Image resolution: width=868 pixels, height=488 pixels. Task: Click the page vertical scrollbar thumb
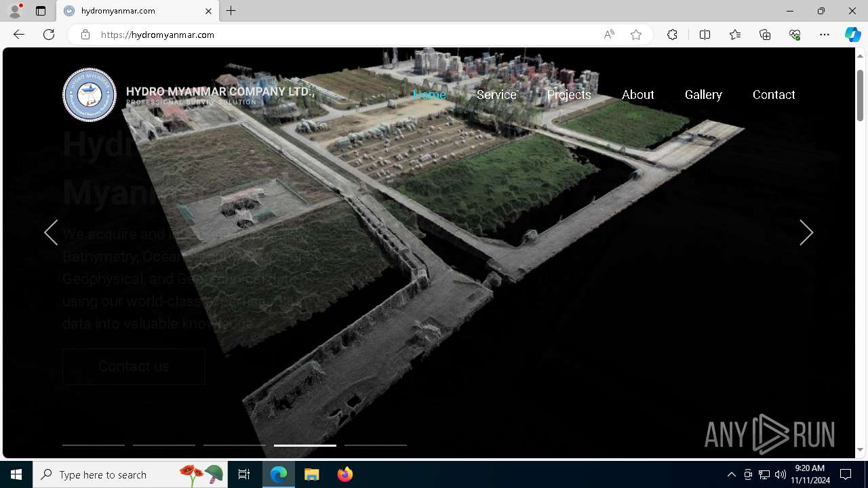tap(860, 94)
